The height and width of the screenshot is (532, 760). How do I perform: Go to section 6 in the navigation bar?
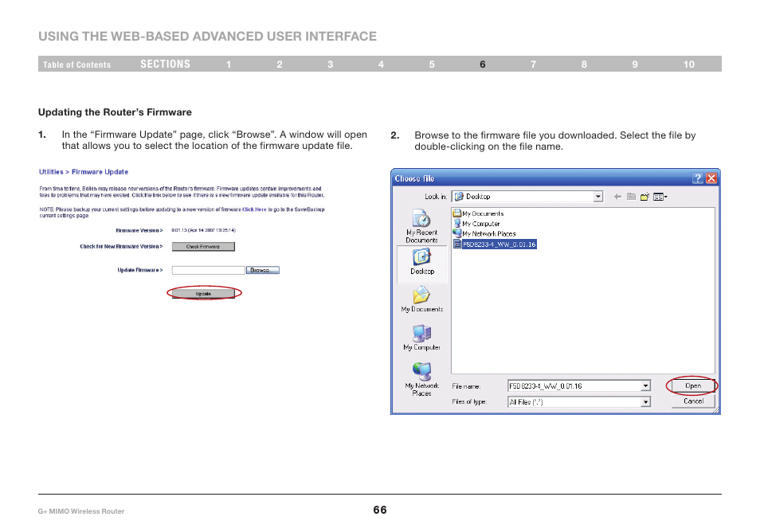click(483, 65)
